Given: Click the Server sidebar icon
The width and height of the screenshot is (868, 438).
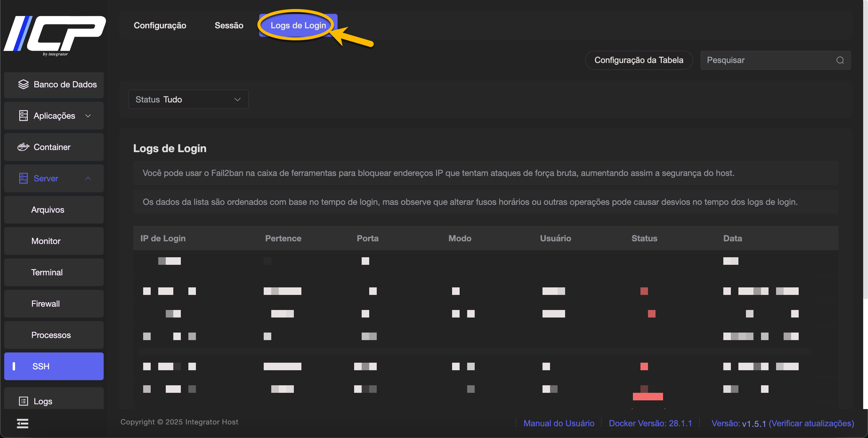Looking at the screenshot, I should [x=23, y=178].
